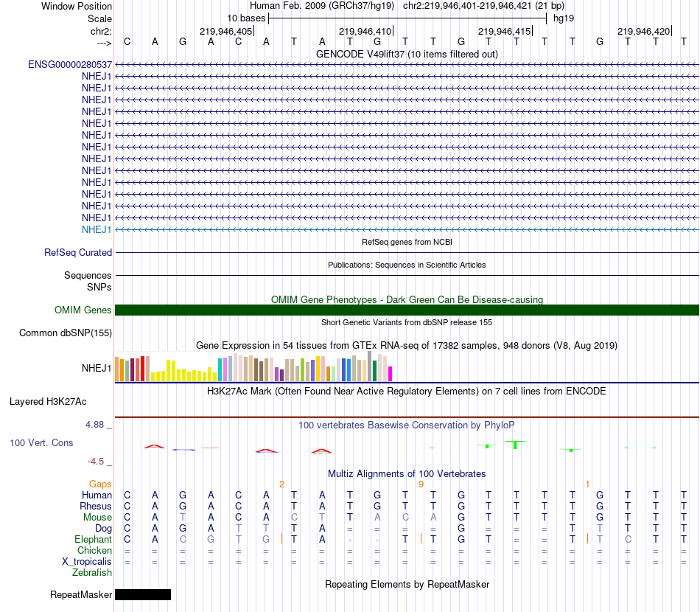Select the Elephant alignment row label
700x612 pixels.
point(93,539)
